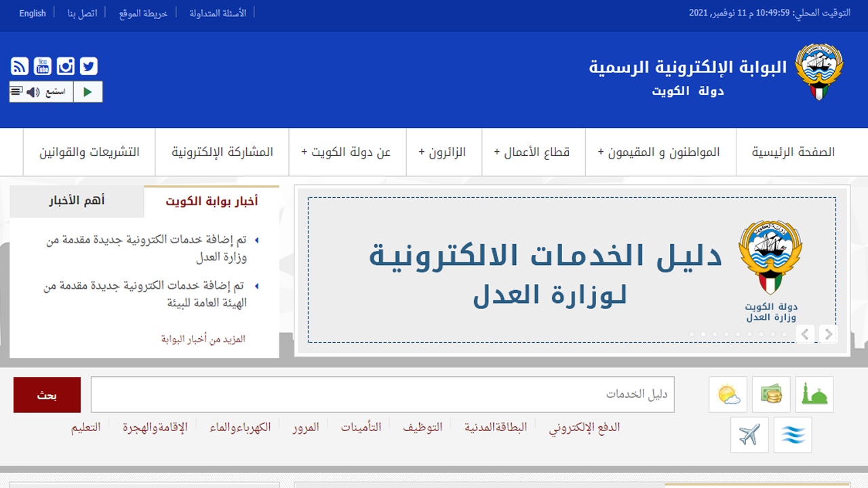
Task: Click the Ministry of Justice emblem in the banner
Action: (770, 258)
